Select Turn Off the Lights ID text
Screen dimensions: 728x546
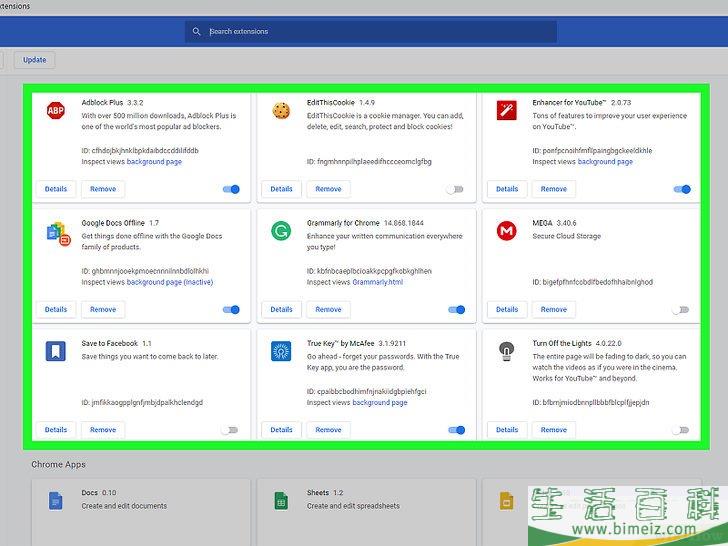591,403
